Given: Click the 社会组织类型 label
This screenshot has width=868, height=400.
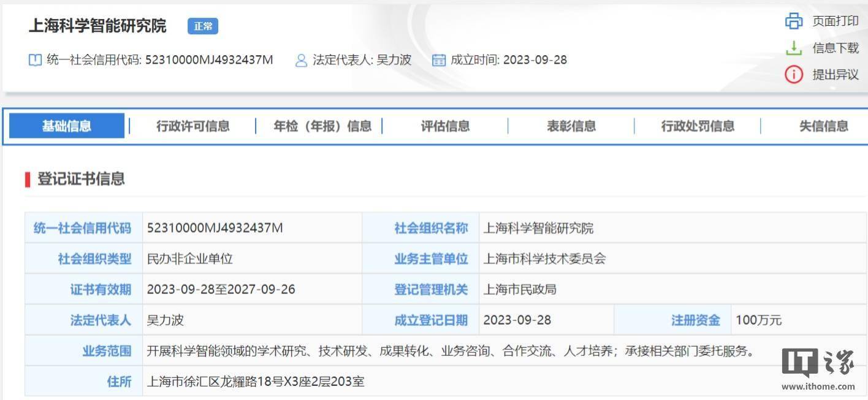Looking at the screenshot, I should 95,258.
